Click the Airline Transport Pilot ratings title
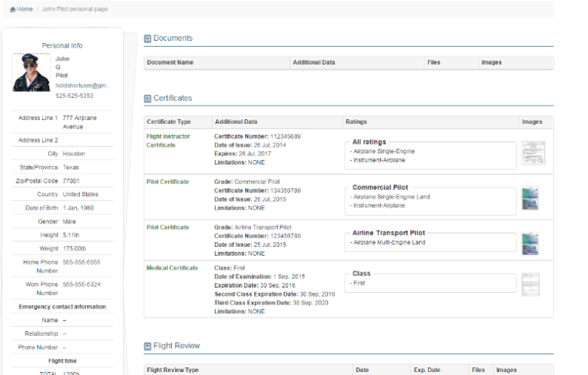The height and width of the screenshot is (375, 588). [x=388, y=232]
